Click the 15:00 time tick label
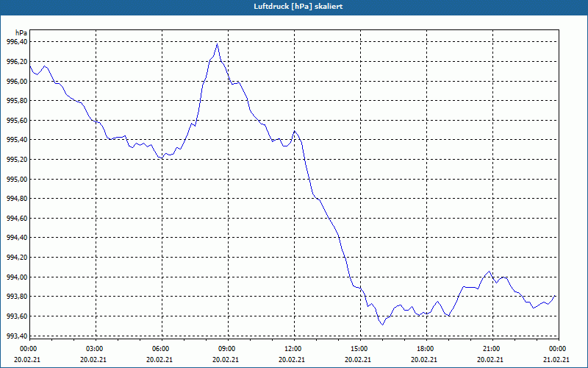Image resolution: width=588 pixels, height=368 pixels. tap(359, 349)
